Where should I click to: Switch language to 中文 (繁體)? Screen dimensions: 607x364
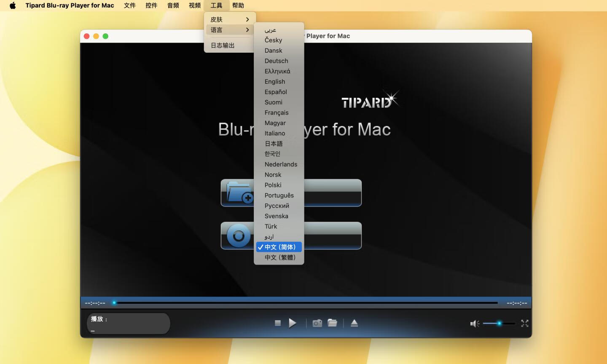tap(279, 257)
